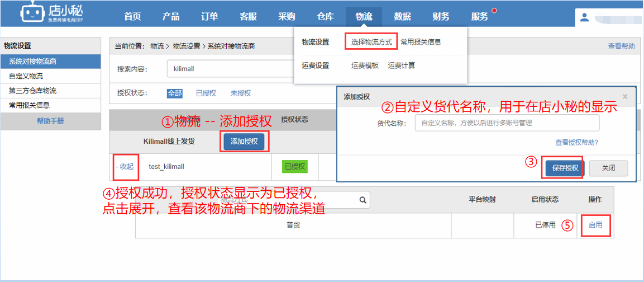Click the 保存授权 button
The height and width of the screenshot is (282, 644).
tap(565, 168)
